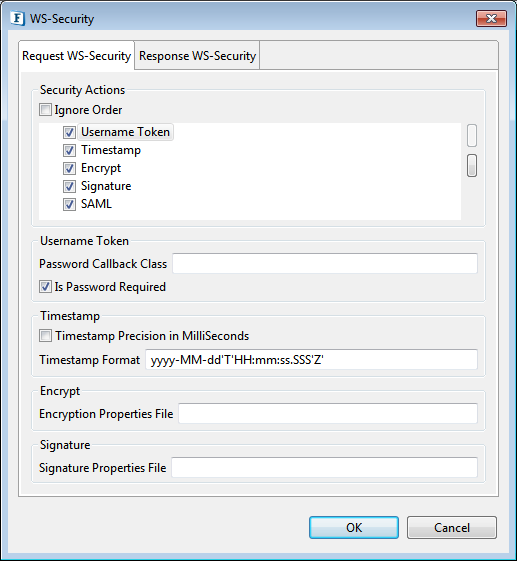Viewport: 517px width, 561px height.
Task: Click the WS-Security title bar app icon
Action: pos(17,18)
